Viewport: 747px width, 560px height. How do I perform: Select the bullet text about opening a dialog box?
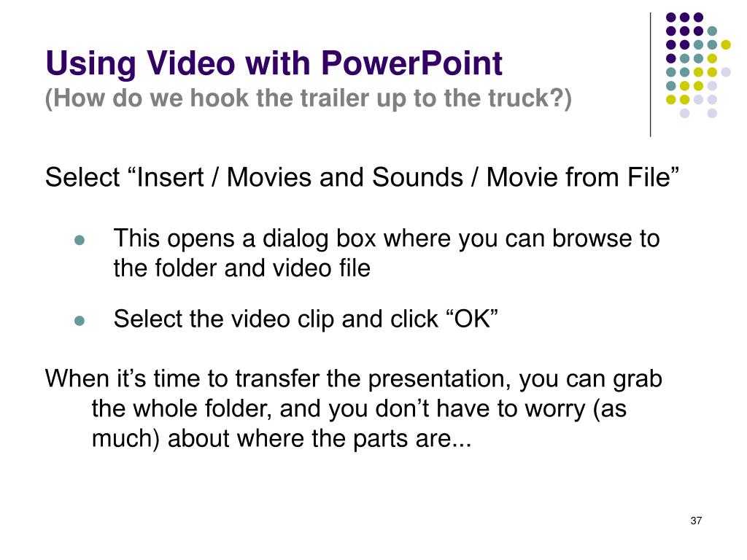point(387,253)
